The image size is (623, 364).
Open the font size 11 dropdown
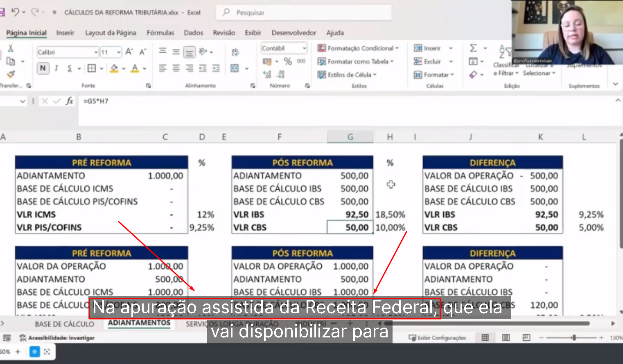(119, 52)
